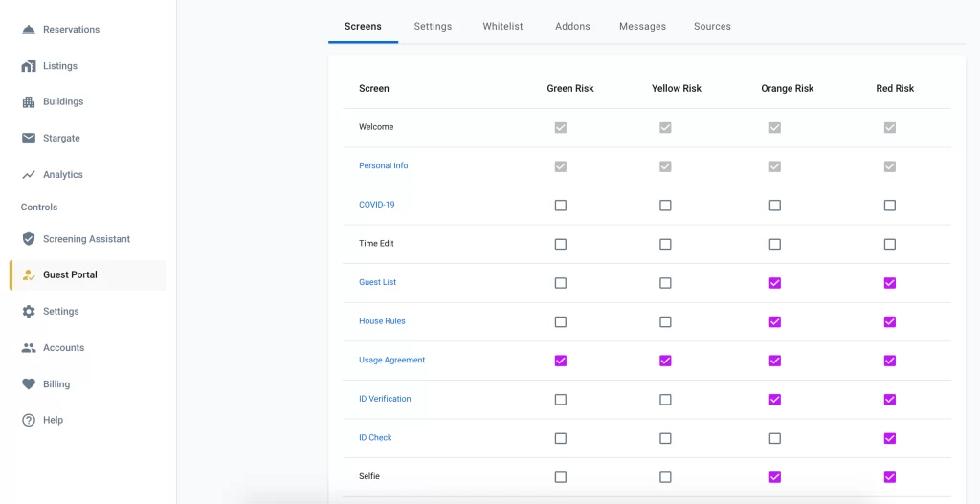Screen dimensions: 980x504
Task: Uncheck Guest List for Orange Risk
Action: pyautogui.click(x=775, y=283)
